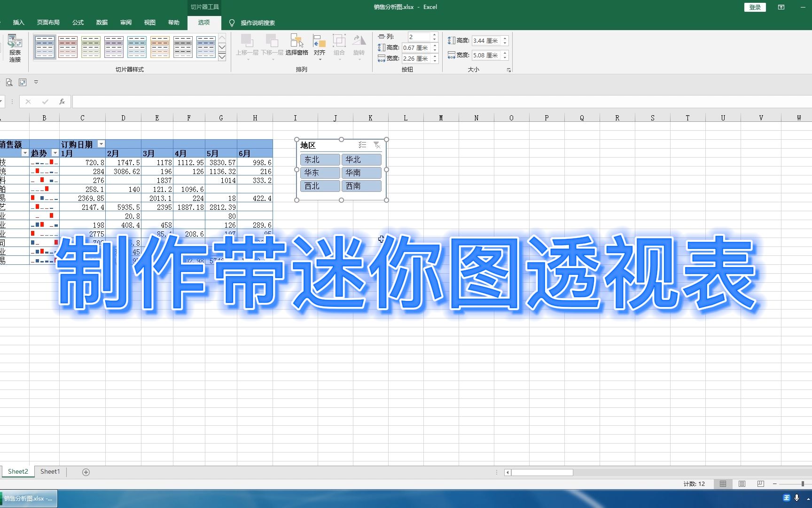
Task: Open the 报表连接 (Report Connections) dialog
Action: tap(15, 47)
